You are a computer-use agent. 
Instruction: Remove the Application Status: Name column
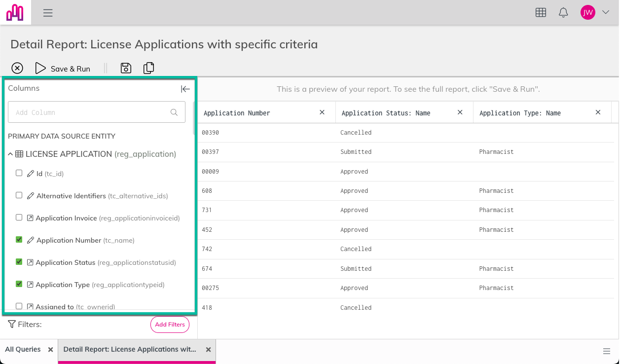point(460,112)
